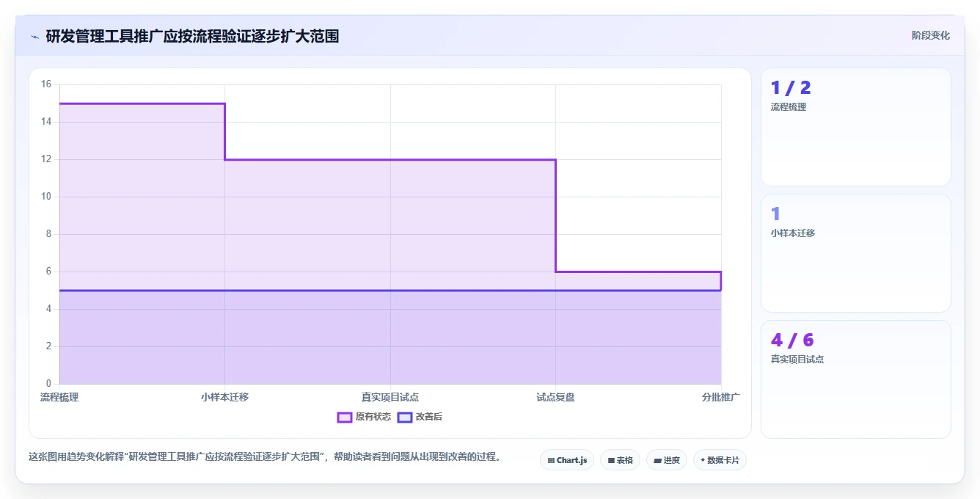
Task: Click the 4 / 6 card value
Action: coord(792,340)
